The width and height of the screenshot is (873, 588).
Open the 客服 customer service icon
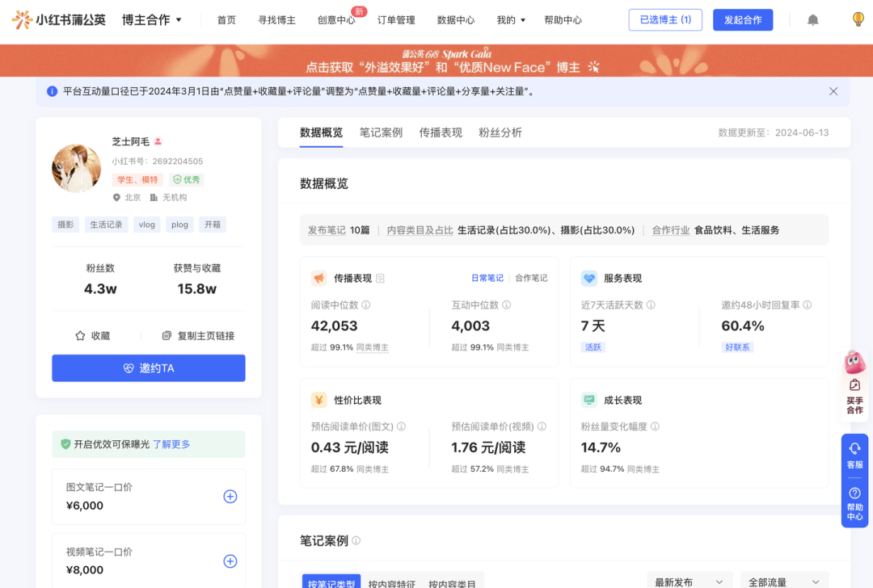point(854,456)
